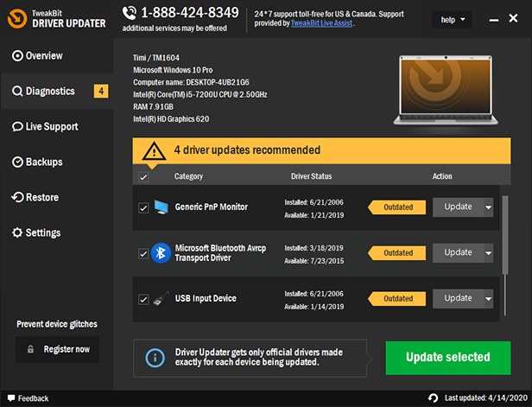Click the Backups checkmark circle icon
Image resolution: width=532 pixels, height=407 pixels.
17,162
